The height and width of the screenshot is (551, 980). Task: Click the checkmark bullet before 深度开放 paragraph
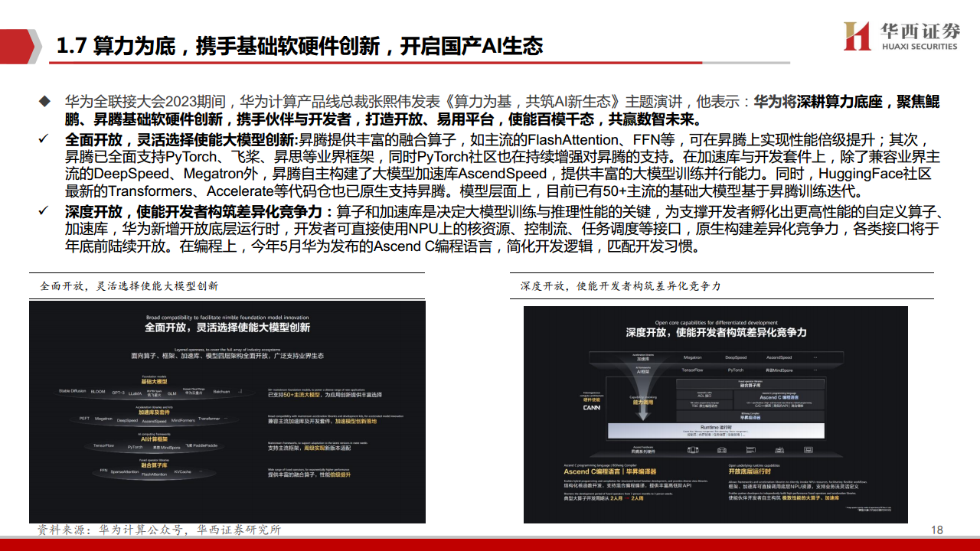tap(44, 212)
